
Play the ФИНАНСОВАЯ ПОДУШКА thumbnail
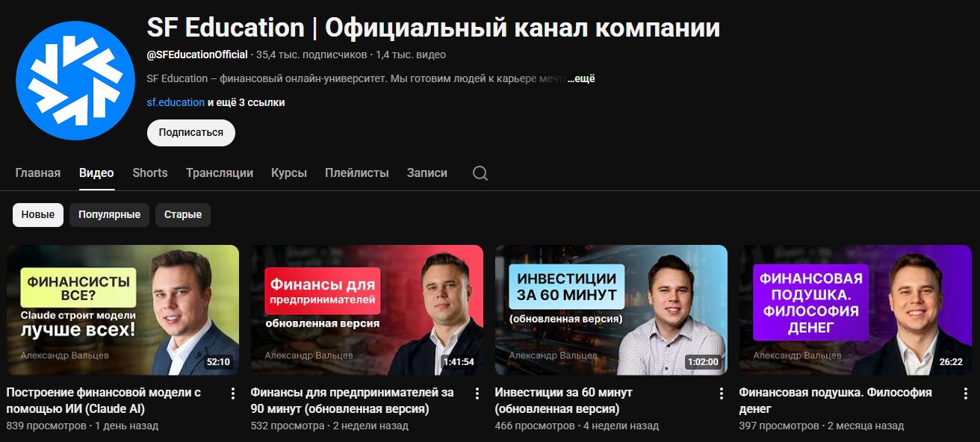pos(855,310)
